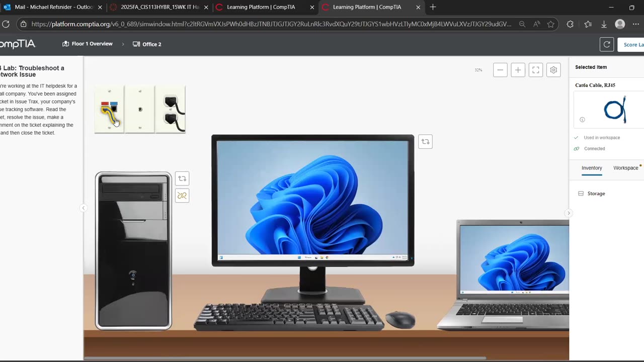Select the PC tower
Viewport: 644px width, 362px height.
(133, 251)
